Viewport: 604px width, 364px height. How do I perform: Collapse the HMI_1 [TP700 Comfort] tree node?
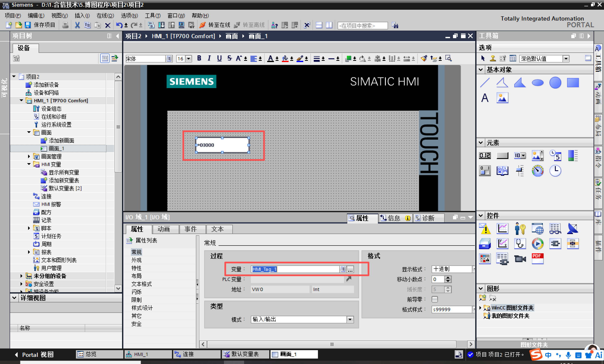coord(21,100)
